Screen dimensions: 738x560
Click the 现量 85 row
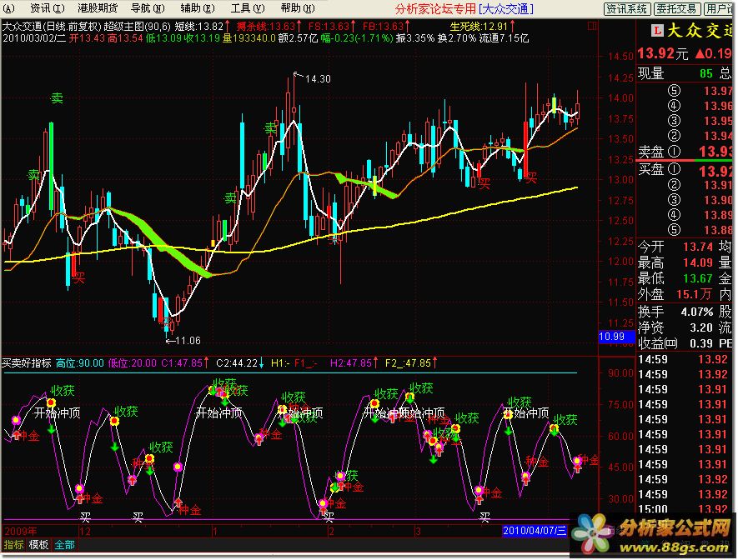685,73
